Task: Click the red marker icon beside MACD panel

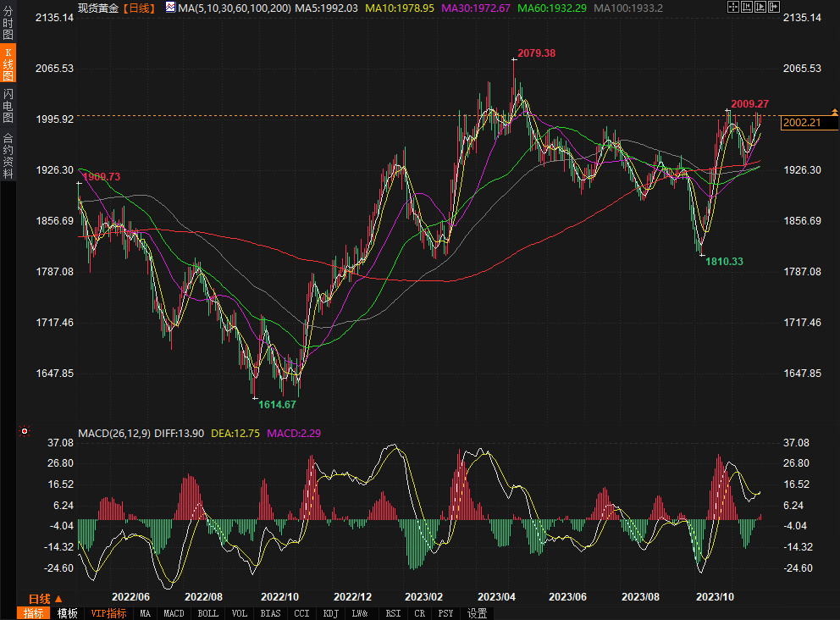Action: 25,431
